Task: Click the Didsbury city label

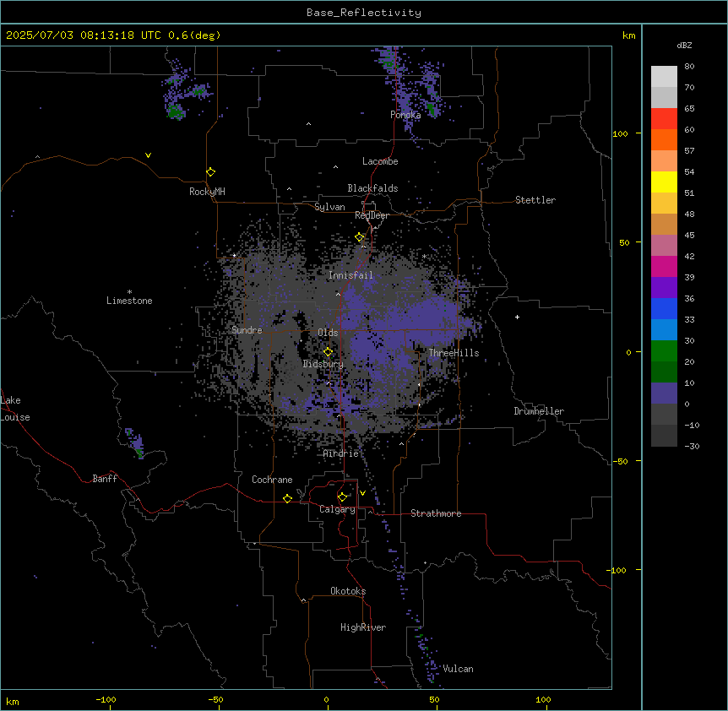Action: [323, 364]
